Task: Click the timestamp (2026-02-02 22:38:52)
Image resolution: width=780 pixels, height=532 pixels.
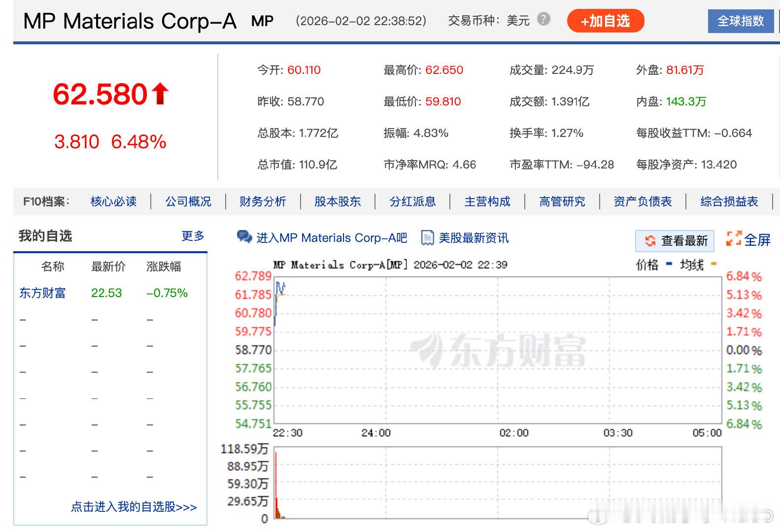Action: tap(361, 21)
